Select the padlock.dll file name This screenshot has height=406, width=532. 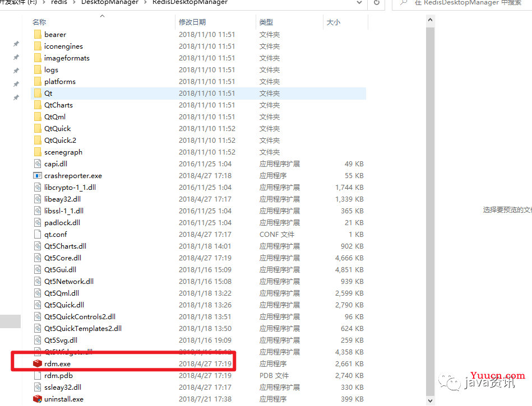point(62,223)
